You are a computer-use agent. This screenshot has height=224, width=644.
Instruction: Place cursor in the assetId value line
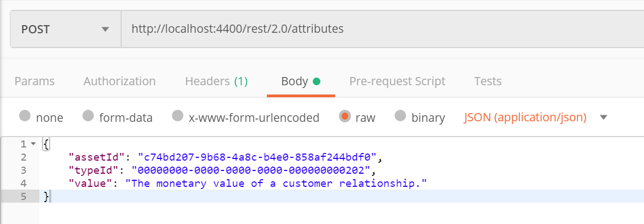226,157
